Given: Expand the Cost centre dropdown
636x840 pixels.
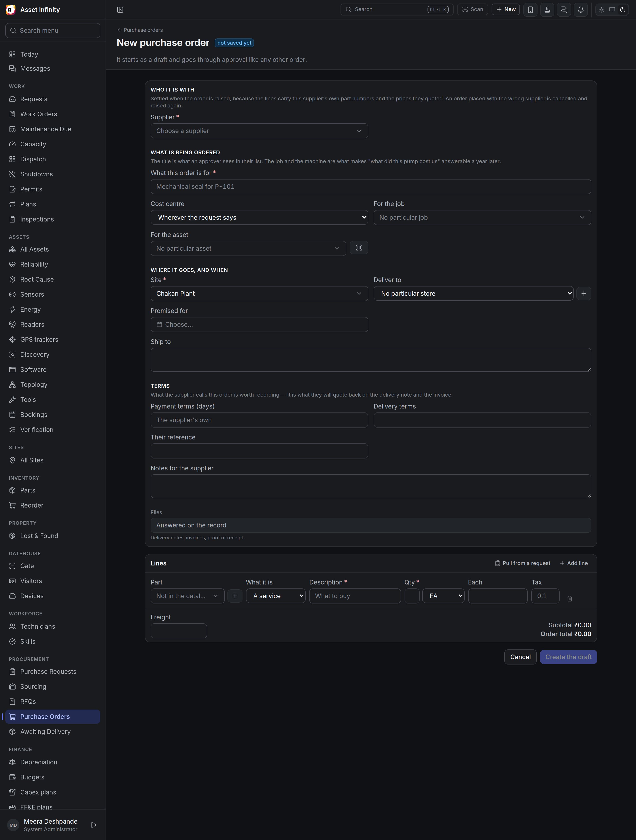Looking at the screenshot, I should point(259,217).
